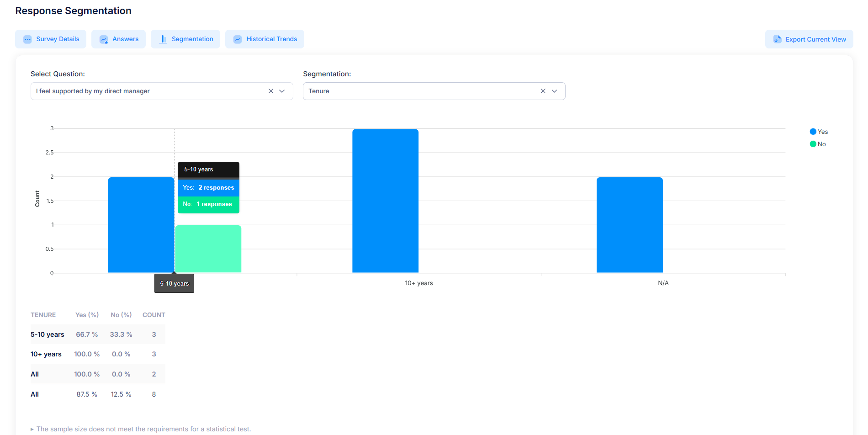Click the 12.5 % total cell

coord(121,394)
